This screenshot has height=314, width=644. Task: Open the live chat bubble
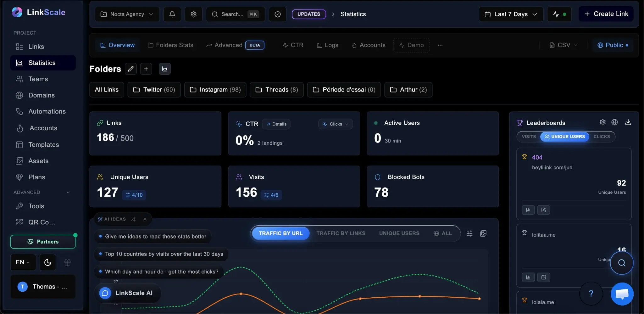coord(622,294)
